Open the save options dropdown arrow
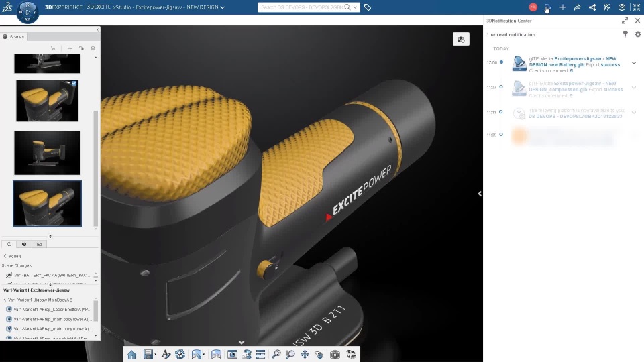This screenshot has height=362, width=644. pyautogui.click(x=155, y=355)
